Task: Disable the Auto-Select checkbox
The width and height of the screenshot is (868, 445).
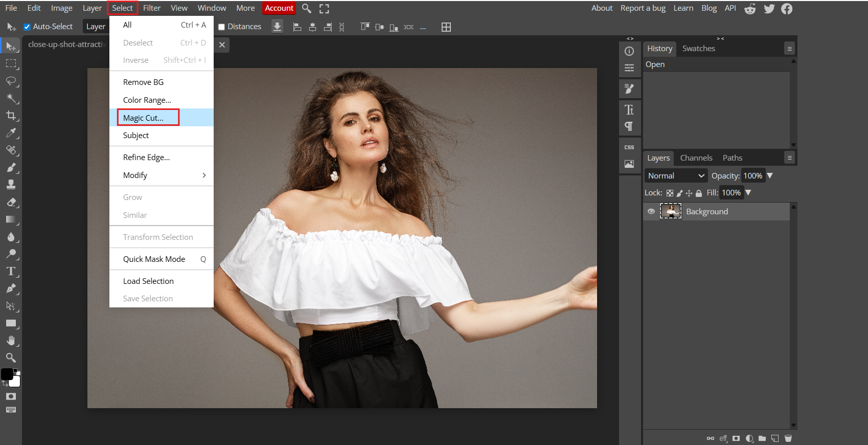Action: pos(27,27)
